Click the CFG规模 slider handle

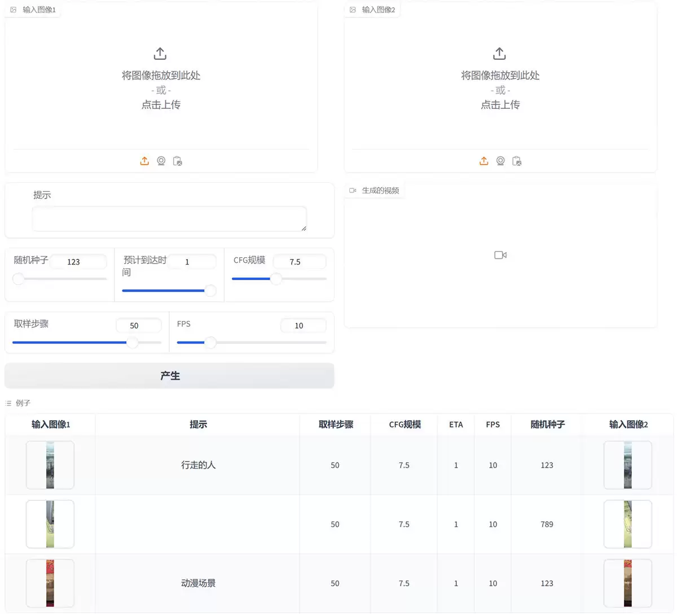(276, 279)
